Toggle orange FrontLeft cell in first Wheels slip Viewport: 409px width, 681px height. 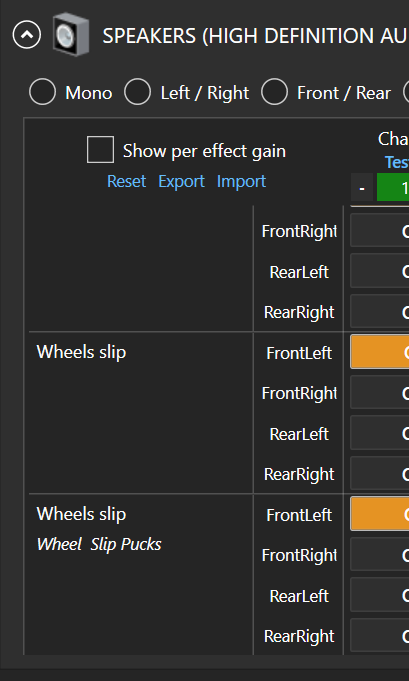(379, 352)
